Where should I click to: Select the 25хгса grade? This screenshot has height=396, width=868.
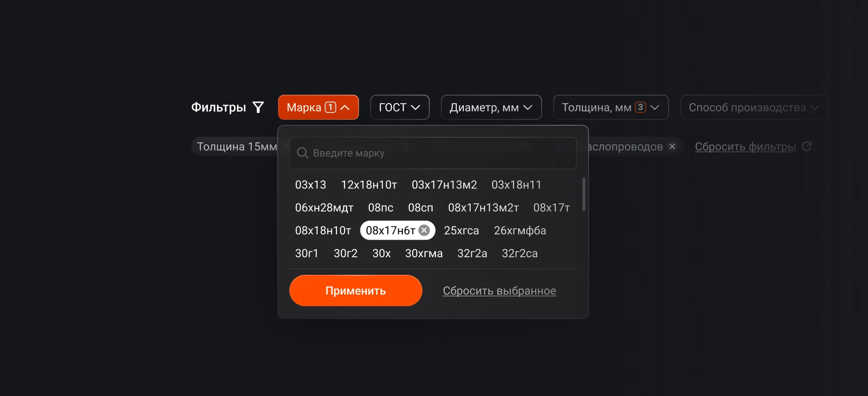pos(461,231)
